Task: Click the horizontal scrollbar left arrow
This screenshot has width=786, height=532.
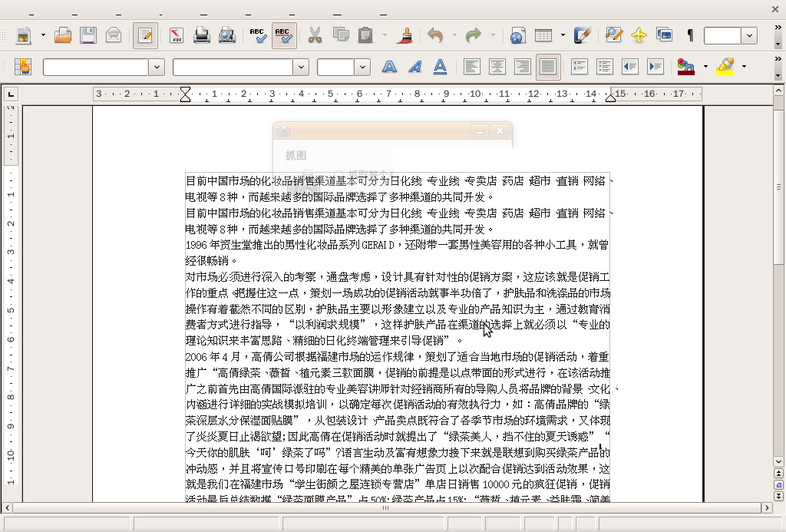Action: (x=6, y=507)
